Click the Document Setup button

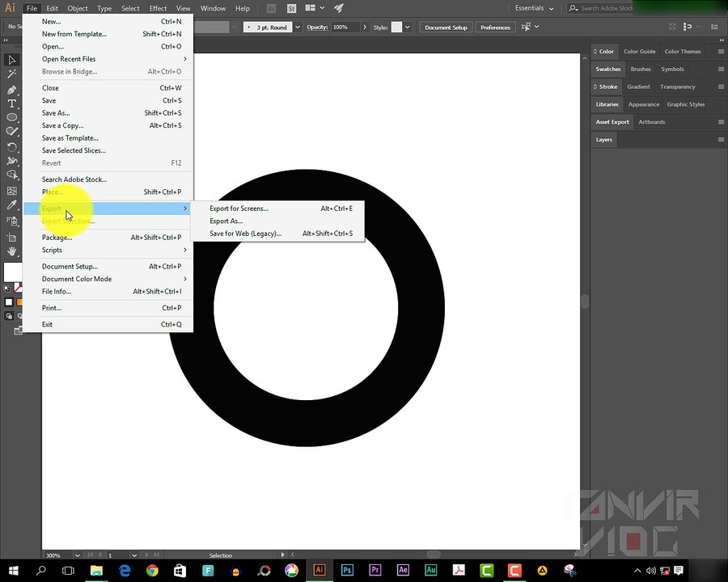coord(446,27)
